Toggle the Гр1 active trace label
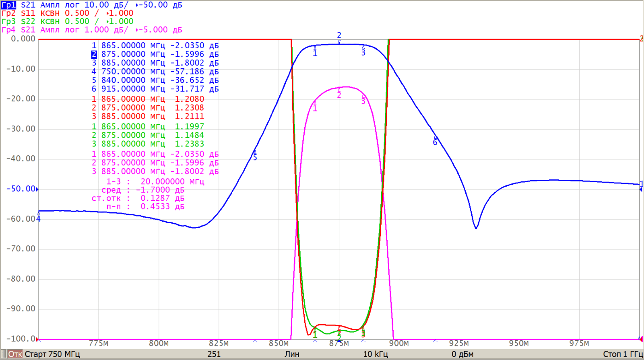 (8, 5)
